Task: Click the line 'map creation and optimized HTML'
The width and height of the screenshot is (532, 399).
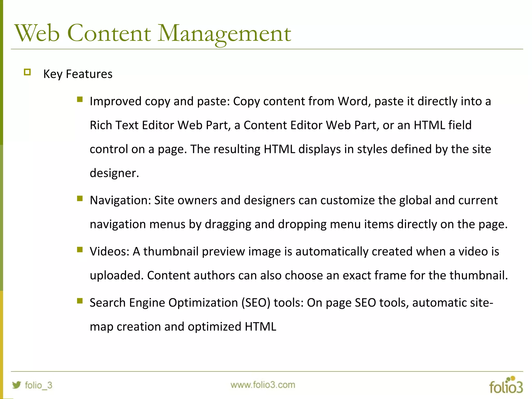Action: coord(183,327)
